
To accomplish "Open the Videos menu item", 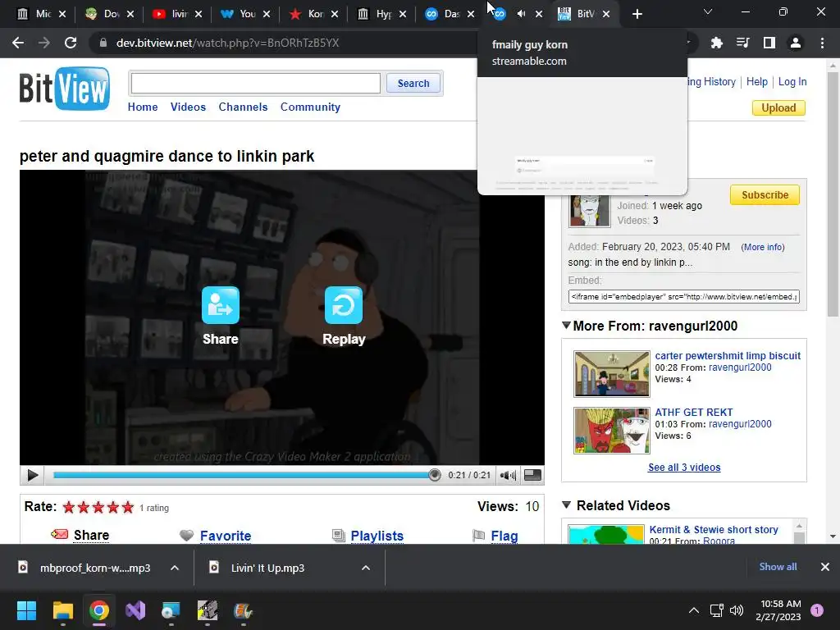I will [x=188, y=107].
